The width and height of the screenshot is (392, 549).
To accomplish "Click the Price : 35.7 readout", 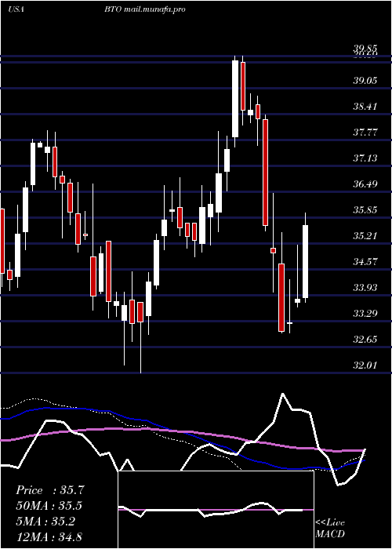I will point(50,490).
